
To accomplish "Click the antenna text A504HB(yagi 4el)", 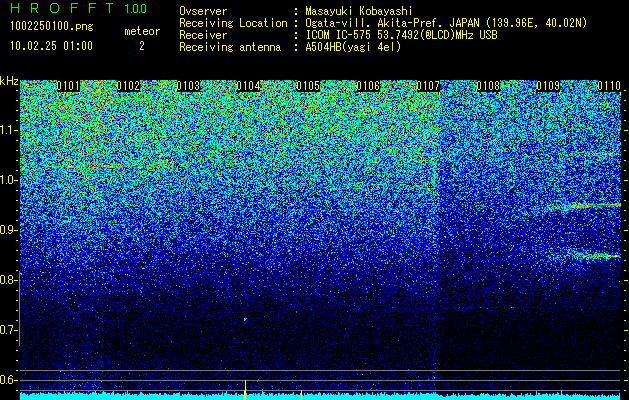I will click(x=353, y=47).
